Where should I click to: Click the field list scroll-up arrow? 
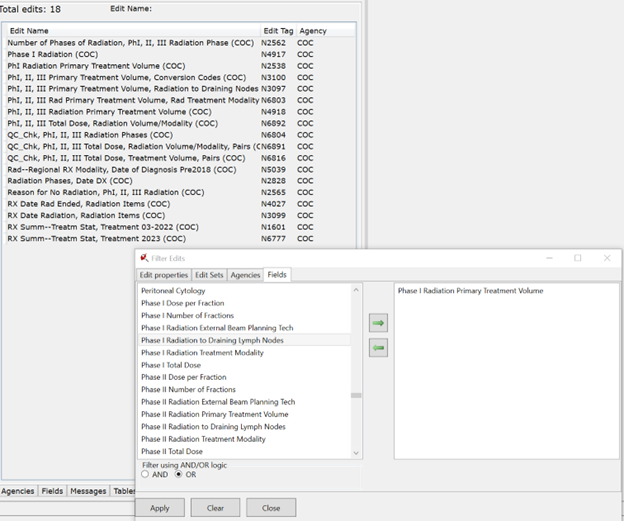click(356, 290)
